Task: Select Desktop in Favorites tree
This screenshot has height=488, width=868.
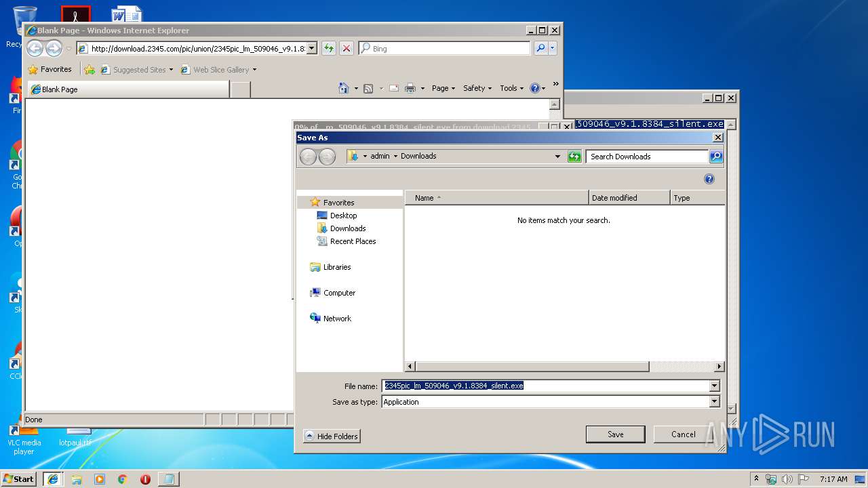Action: [343, 216]
